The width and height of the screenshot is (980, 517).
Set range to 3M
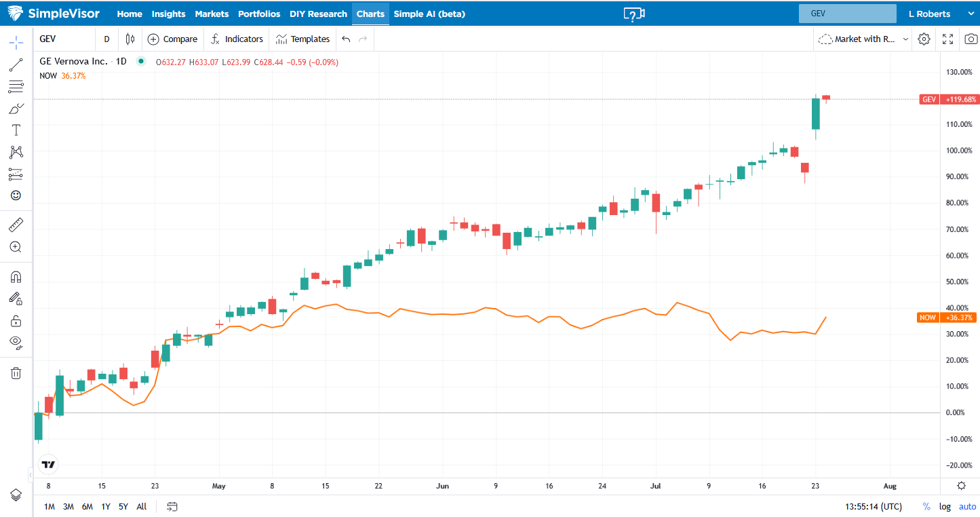point(68,506)
